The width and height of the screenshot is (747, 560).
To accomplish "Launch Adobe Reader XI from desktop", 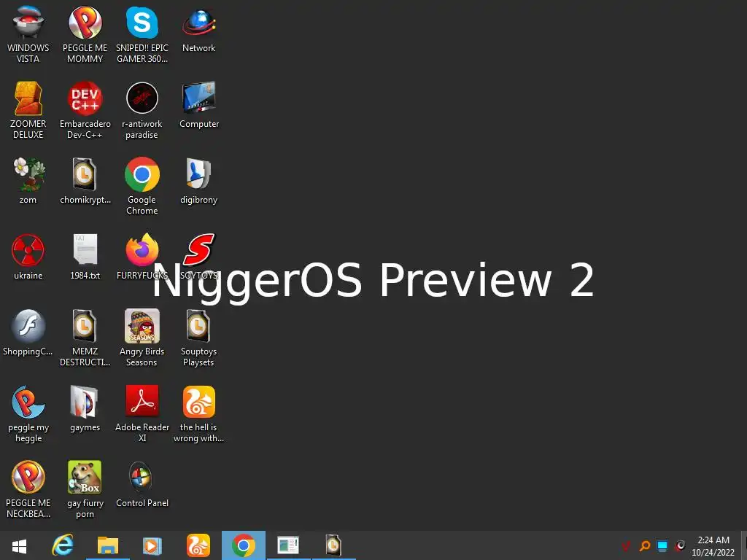I will [x=142, y=413].
